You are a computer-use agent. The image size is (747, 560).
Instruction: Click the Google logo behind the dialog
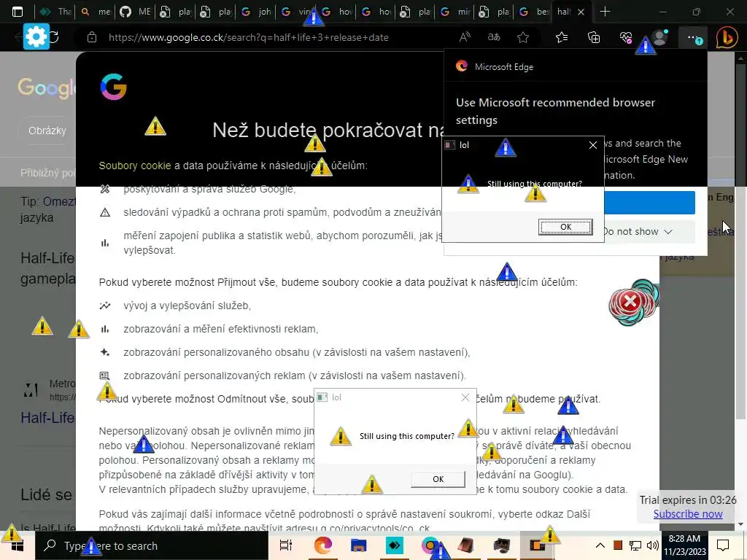(47, 87)
